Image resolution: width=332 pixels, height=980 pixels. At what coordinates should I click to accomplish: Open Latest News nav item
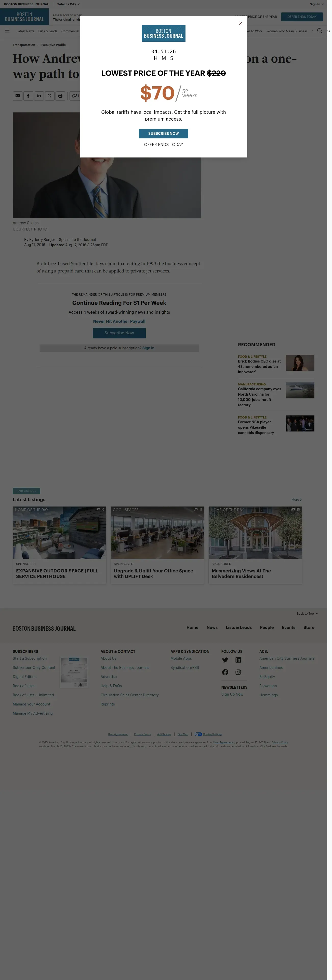[25, 31]
